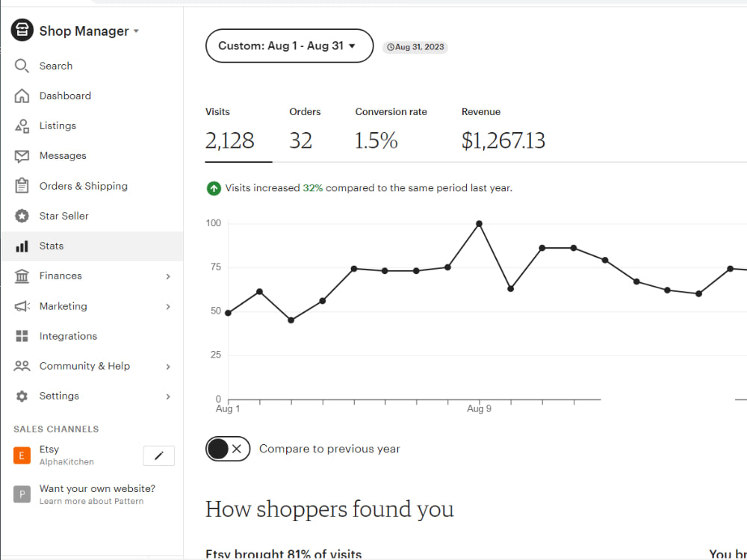The width and height of the screenshot is (747, 560).
Task: Toggle Compare to previous year switch
Action: tap(228, 449)
